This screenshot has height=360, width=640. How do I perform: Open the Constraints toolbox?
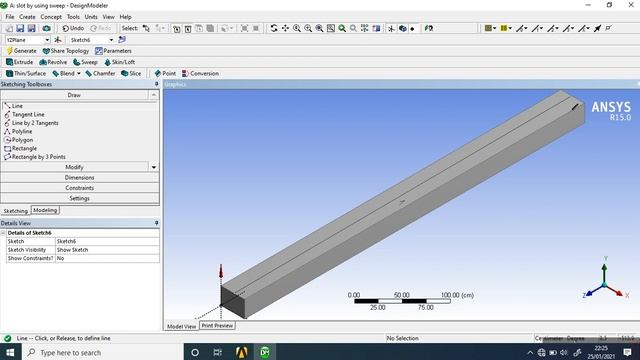pyautogui.click(x=80, y=188)
